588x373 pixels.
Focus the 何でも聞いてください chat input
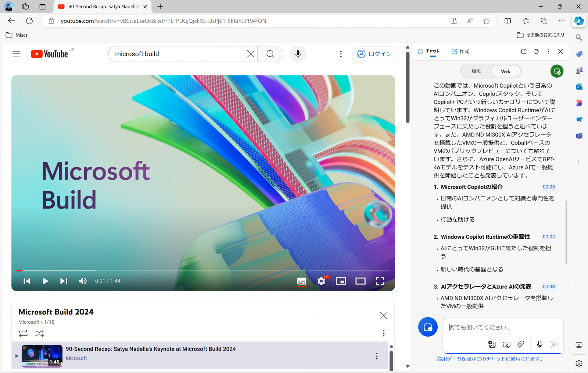[x=503, y=327]
